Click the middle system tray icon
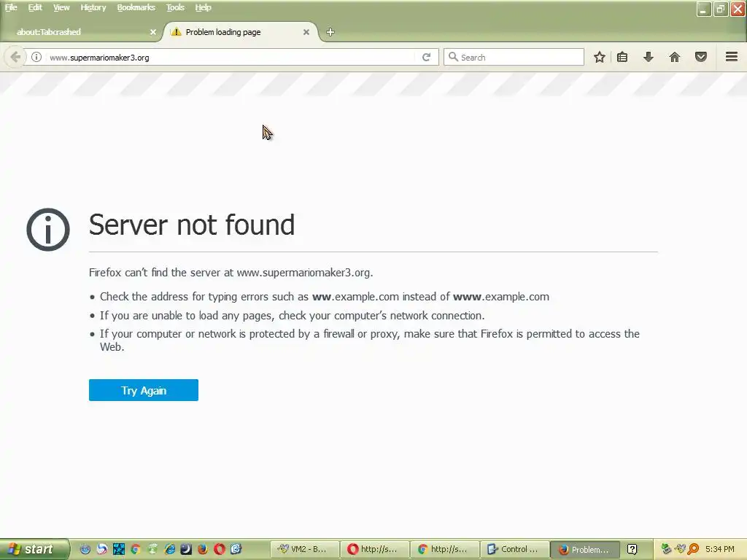Screen dimensions: 747x560 coord(680,549)
